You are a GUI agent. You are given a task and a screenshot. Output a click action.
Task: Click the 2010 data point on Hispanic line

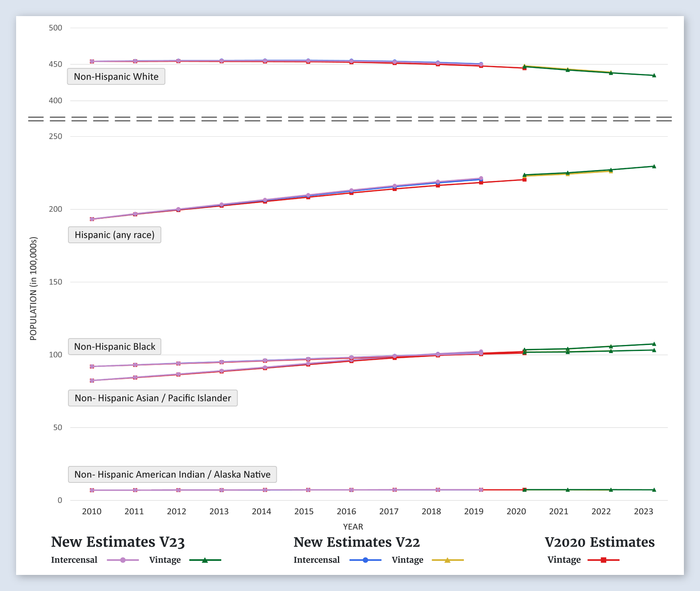pyautogui.click(x=92, y=219)
